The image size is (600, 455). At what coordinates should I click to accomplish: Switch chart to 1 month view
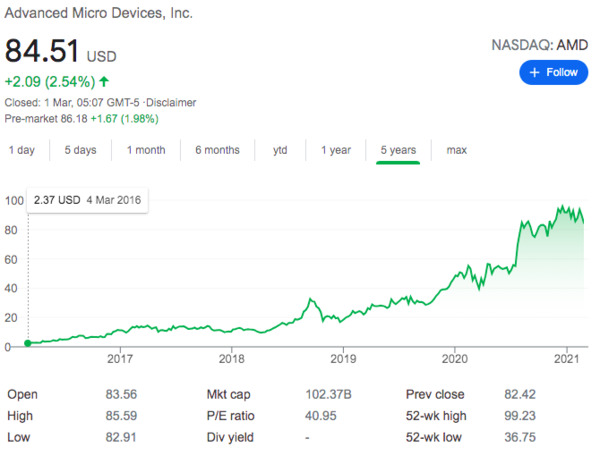146,150
